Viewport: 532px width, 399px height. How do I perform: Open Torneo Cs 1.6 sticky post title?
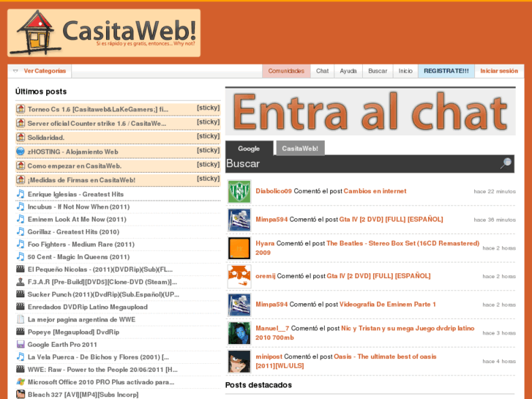[x=98, y=109]
